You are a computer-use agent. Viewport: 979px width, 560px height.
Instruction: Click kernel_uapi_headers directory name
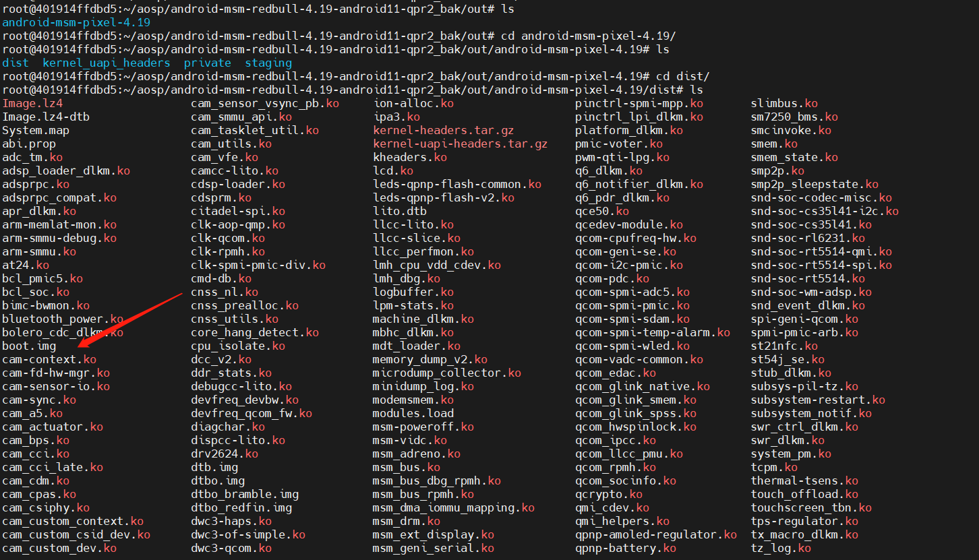[x=107, y=63]
